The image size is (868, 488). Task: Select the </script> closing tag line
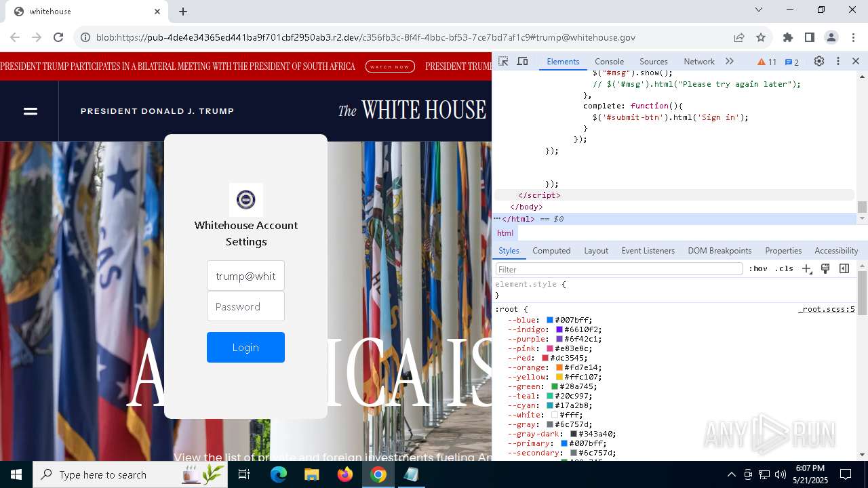(539, 195)
